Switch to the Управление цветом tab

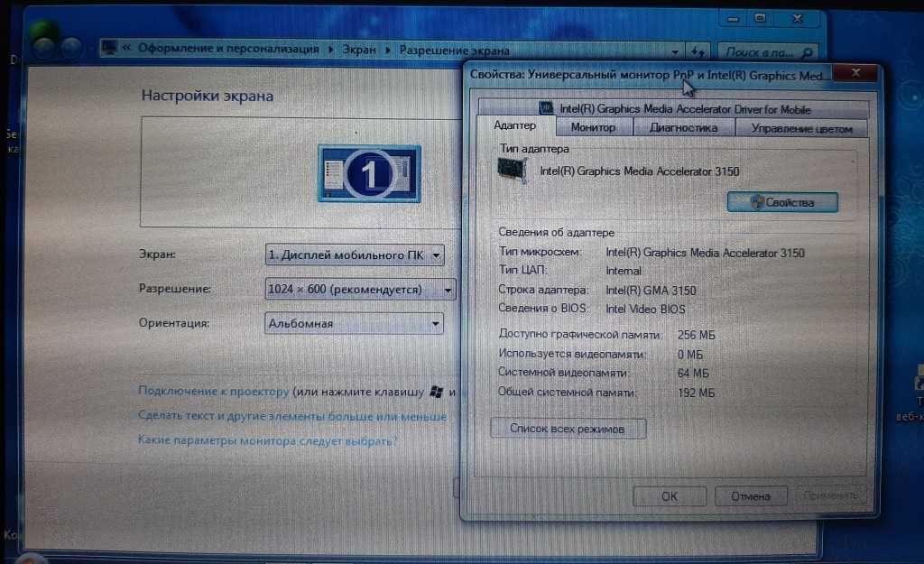(x=801, y=128)
